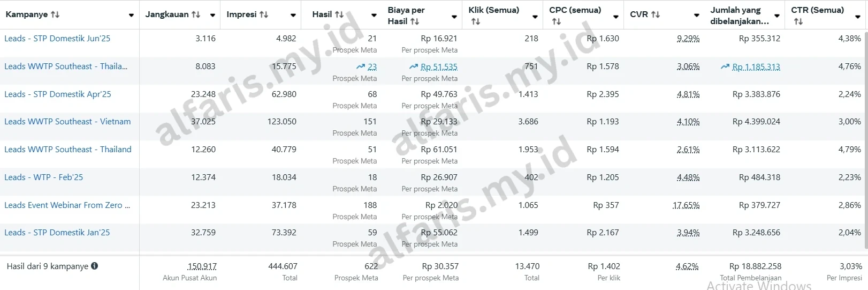Screen dimensions: 868x290
Task: Click sort arrows icon beside Kampanye header
Action: 55,14
